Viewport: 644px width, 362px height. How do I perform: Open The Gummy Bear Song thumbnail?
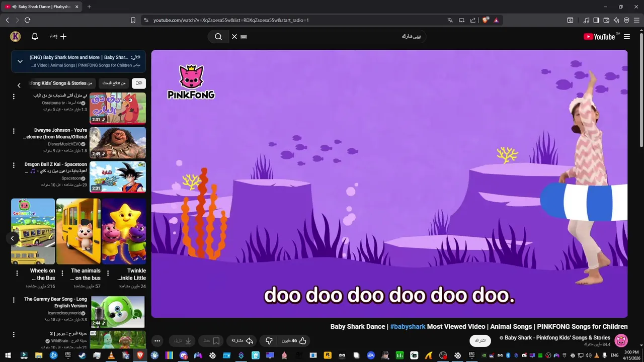pos(118,312)
